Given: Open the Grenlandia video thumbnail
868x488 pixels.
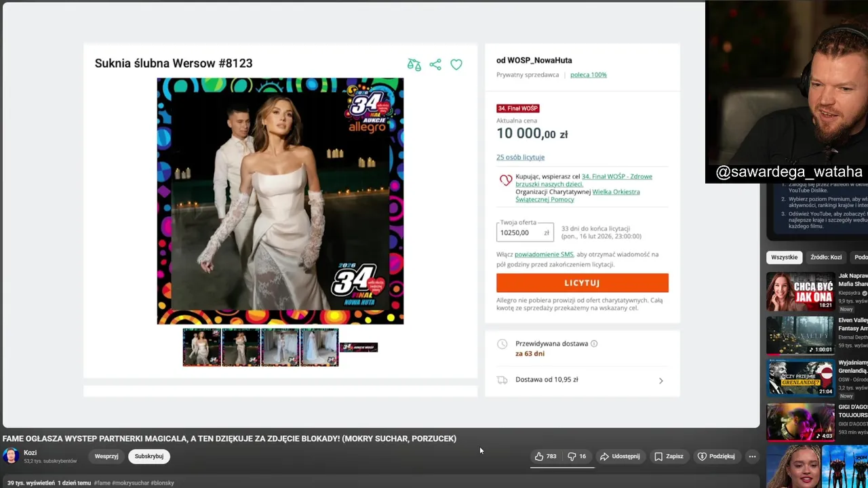Looking at the screenshot, I should 800,378.
